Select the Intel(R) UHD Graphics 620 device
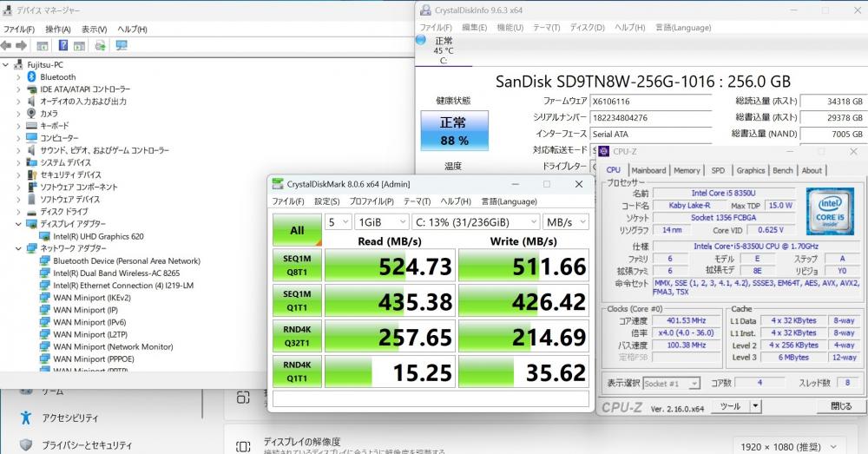 point(98,236)
